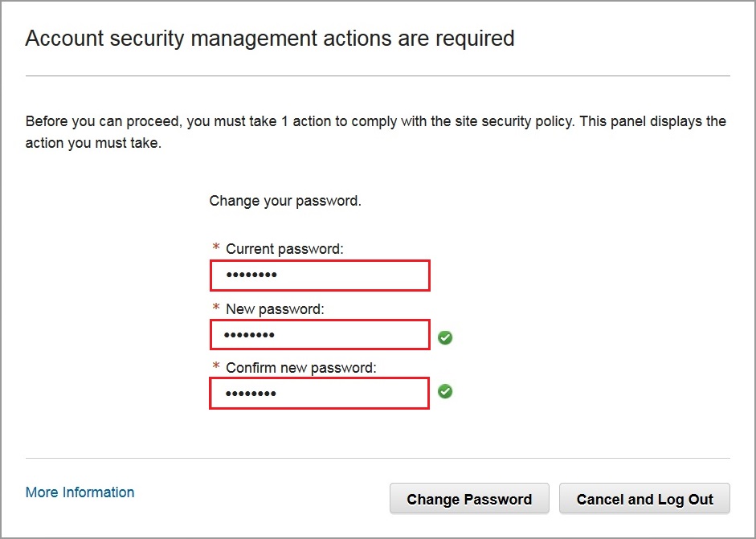Click the "Current password:" label
Viewport: 756px width, 539px height.
point(284,249)
